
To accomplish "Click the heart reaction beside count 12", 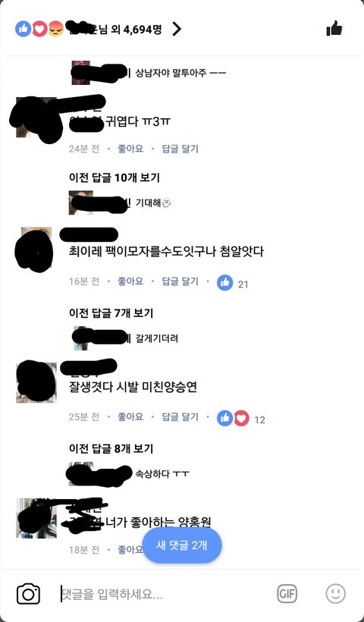I will click(x=241, y=418).
